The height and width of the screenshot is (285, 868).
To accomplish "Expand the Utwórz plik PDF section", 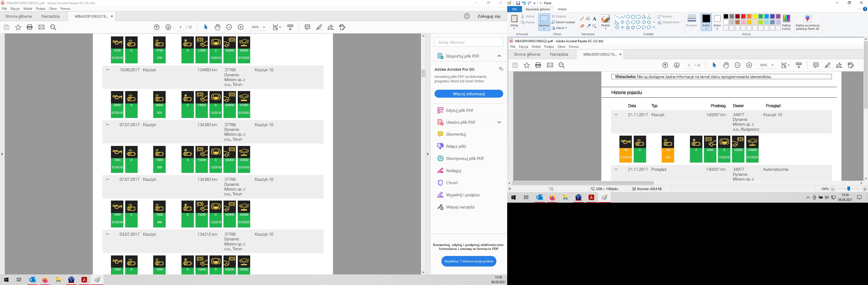I will tap(499, 122).
